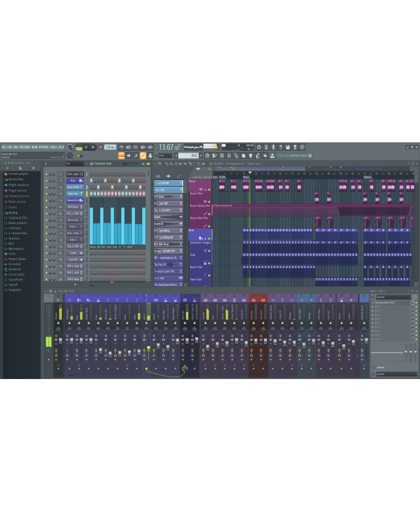The width and height of the screenshot is (420, 522).
Task: Click the step editing arrow icon
Action: 128,156
